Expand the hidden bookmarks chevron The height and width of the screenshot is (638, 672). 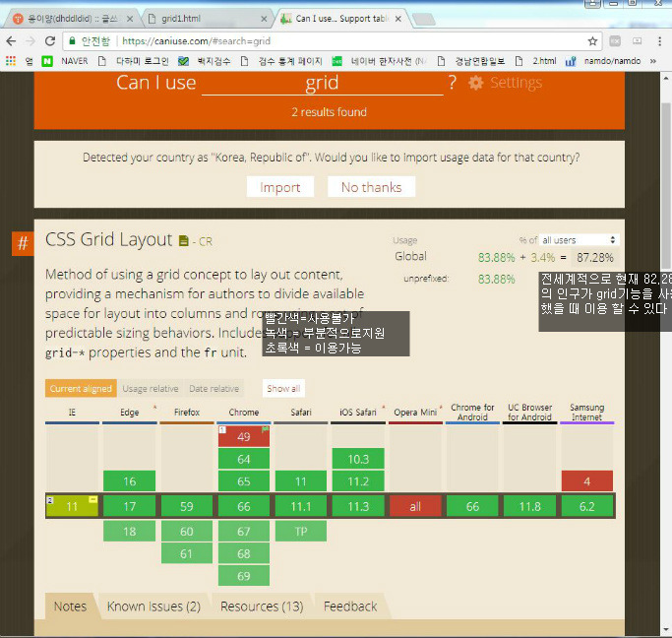(652, 61)
